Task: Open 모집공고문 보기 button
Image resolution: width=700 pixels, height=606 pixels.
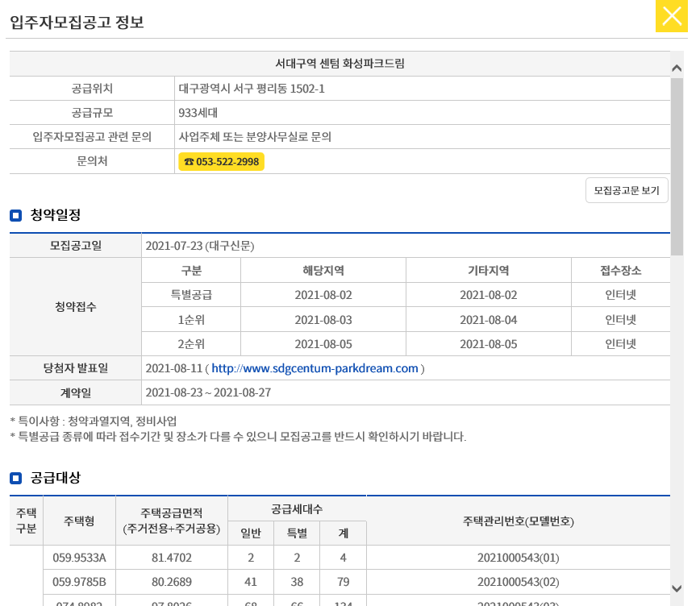Action: tap(627, 190)
